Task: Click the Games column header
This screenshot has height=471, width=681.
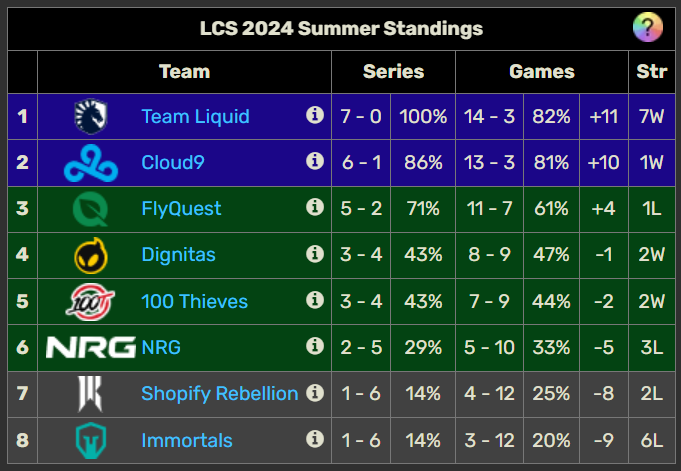Action: 542,72
